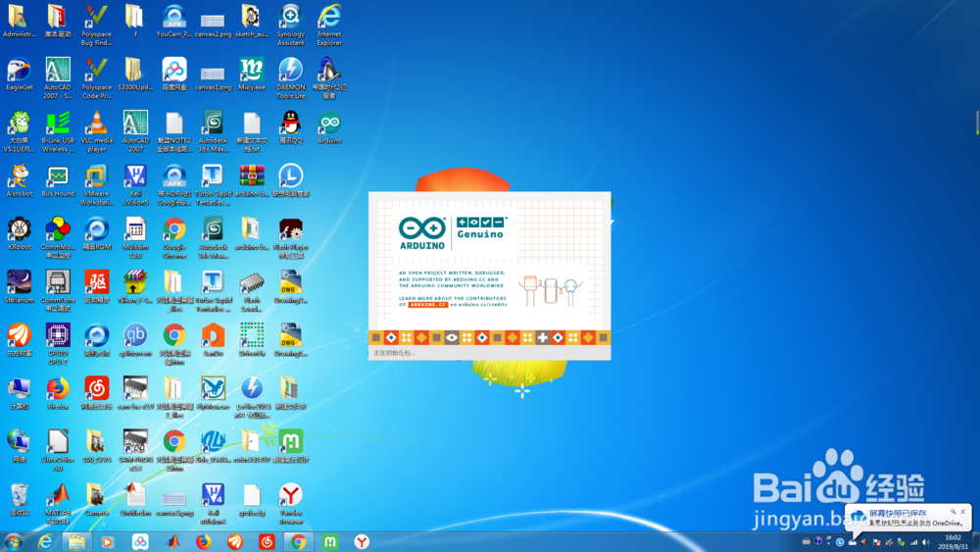The image size is (980, 552).
Task: Select the QQ penguin desktop icon
Action: click(291, 128)
